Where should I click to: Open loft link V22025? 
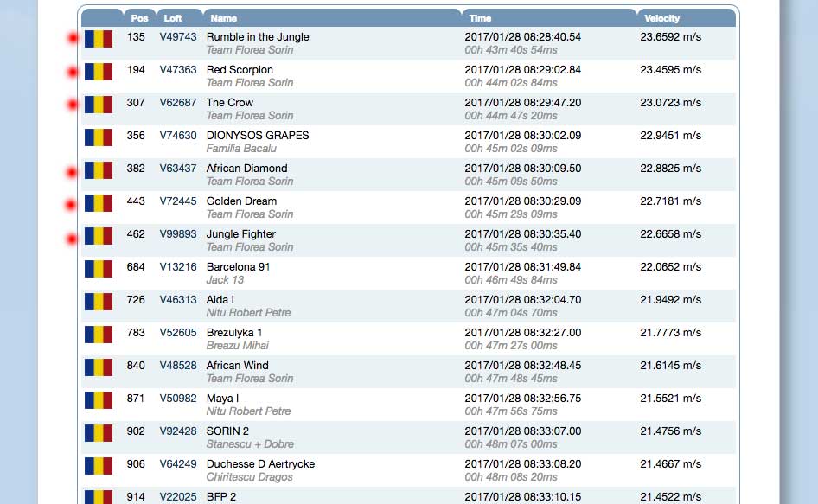click(x=178, y=497)
